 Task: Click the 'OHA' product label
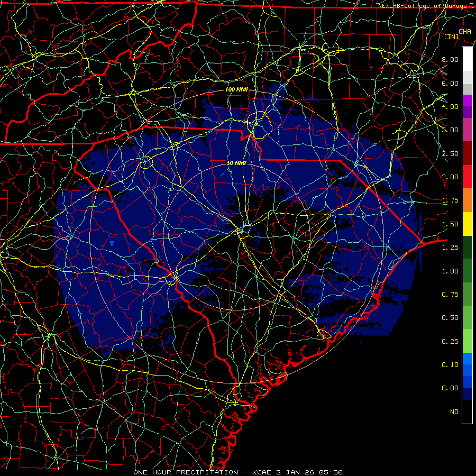[x=465, y=32]
